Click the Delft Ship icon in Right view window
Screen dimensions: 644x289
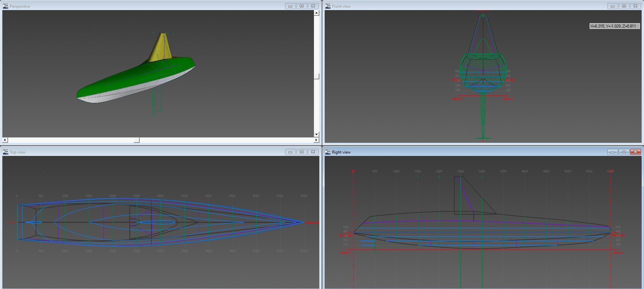(328, 152)
